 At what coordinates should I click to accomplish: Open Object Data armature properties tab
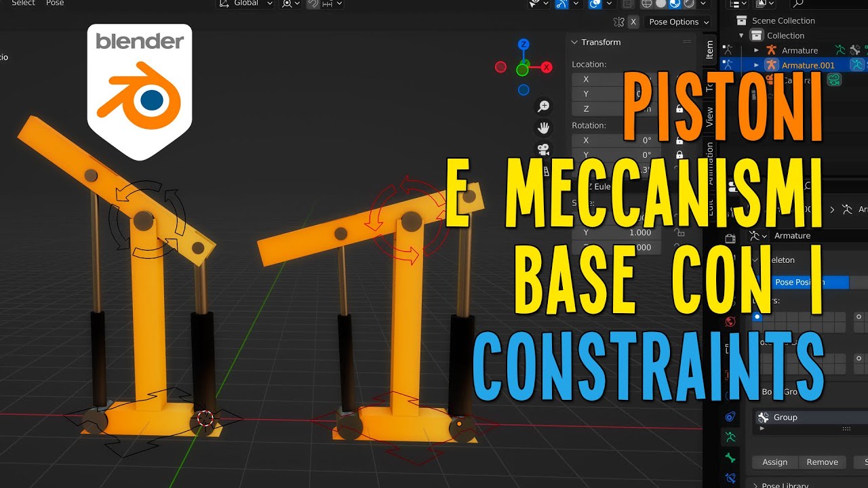[x=730, y=437]
